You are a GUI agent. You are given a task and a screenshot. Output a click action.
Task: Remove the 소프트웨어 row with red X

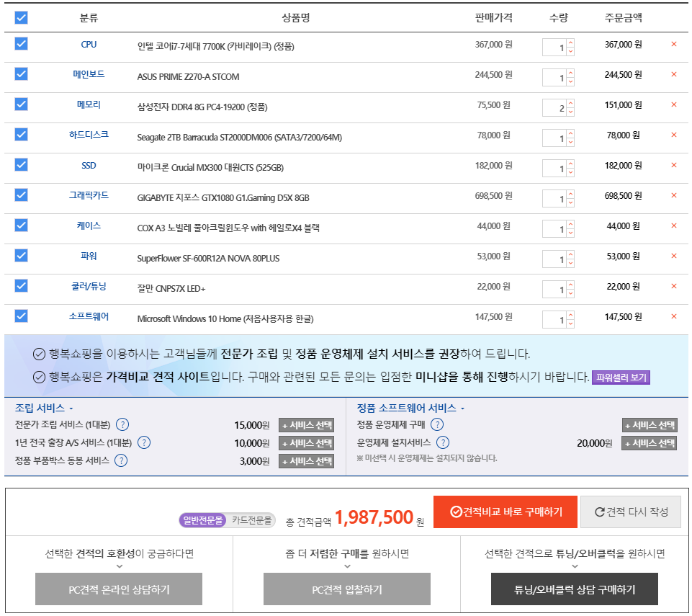pos(673,316)
